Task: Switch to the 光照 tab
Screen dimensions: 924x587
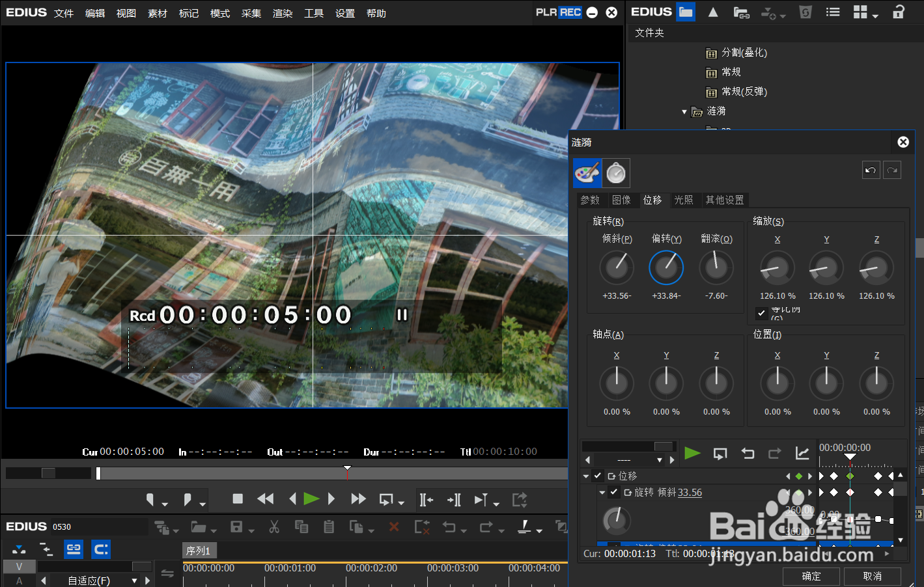Action: click(683, 200)
